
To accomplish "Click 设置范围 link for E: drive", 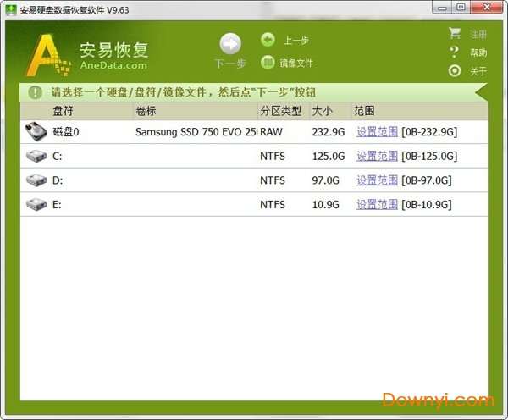I will click(x=377, y=204).
